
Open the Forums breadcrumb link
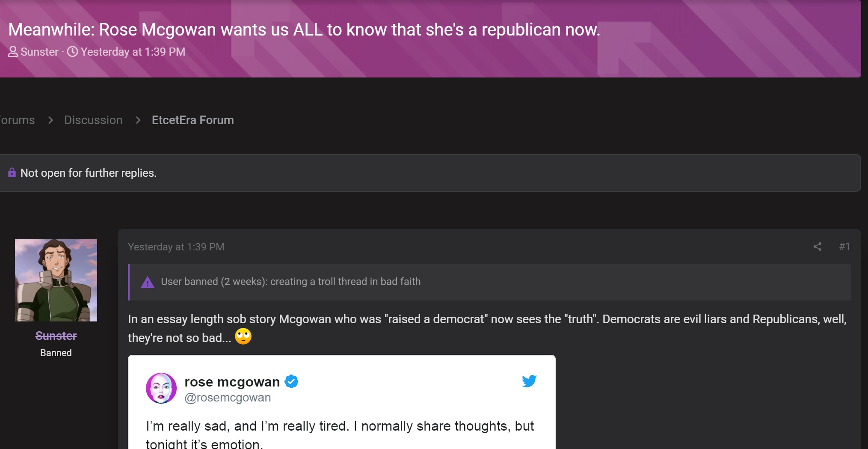tap(17, 120)
